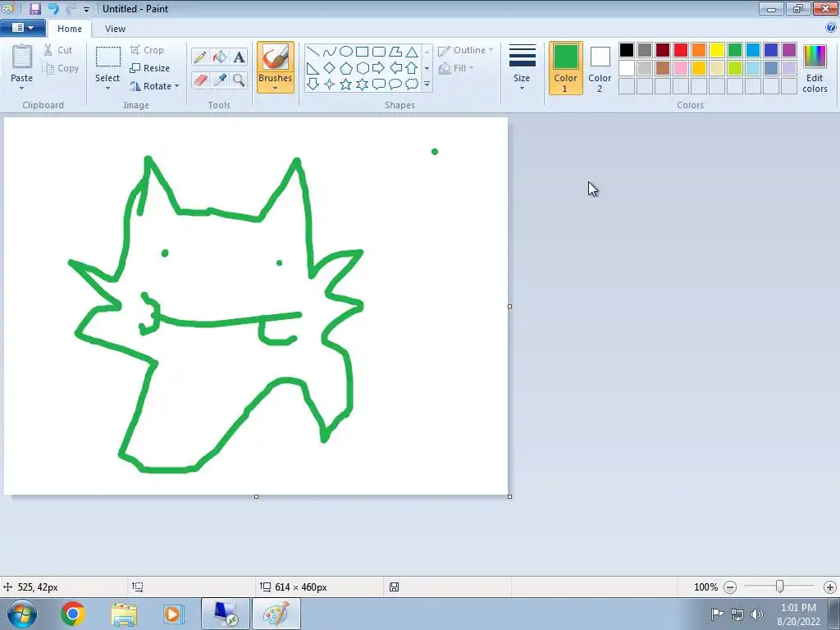The width and height of the screenshot is (840, 630).
Task: Click the volume speaker tray icon
Action: (757, 614)
